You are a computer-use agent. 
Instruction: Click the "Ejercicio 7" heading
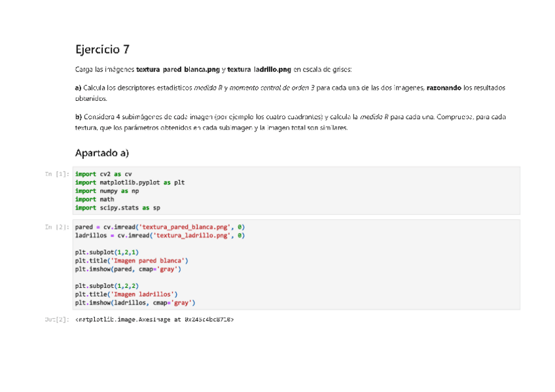point(102,49)
